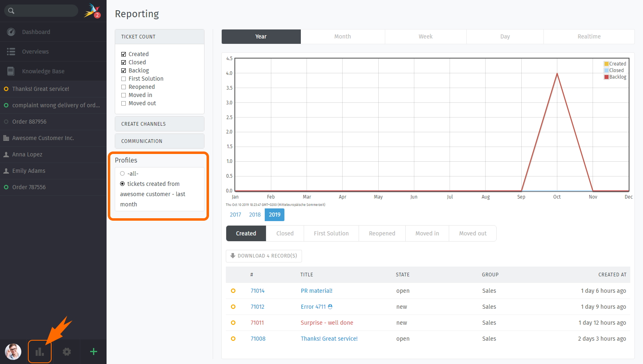Open the reporting bar chart icon

coord(40,352)
